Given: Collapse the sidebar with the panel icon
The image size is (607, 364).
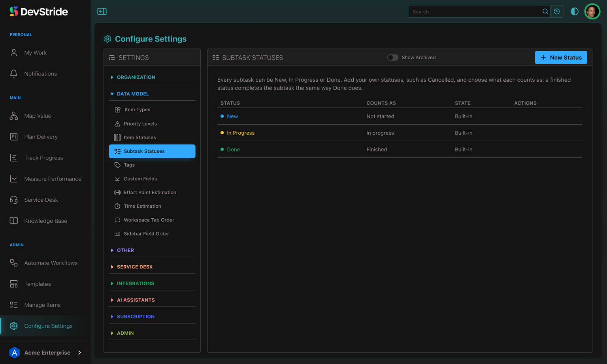Looking at the screenshot, I should pyautogui.click(x=102, y=11).
